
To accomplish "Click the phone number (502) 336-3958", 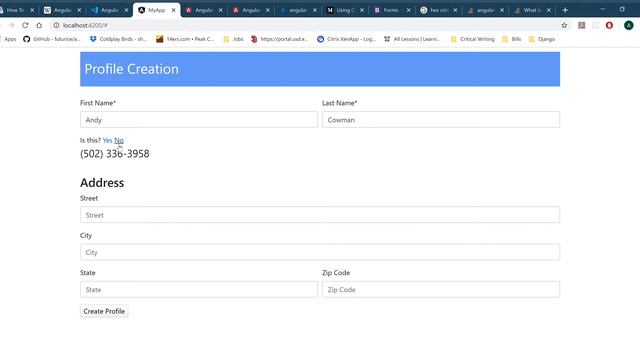I will (115, 154).
